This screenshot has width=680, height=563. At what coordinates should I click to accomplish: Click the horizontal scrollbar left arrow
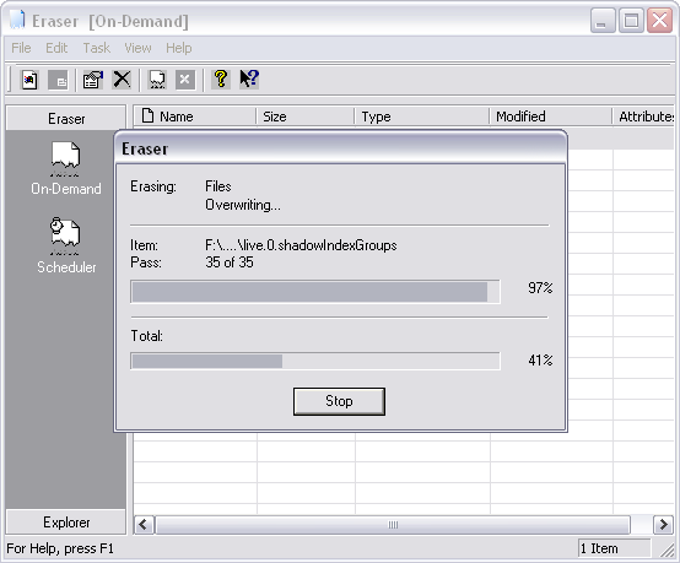[143, 525]
